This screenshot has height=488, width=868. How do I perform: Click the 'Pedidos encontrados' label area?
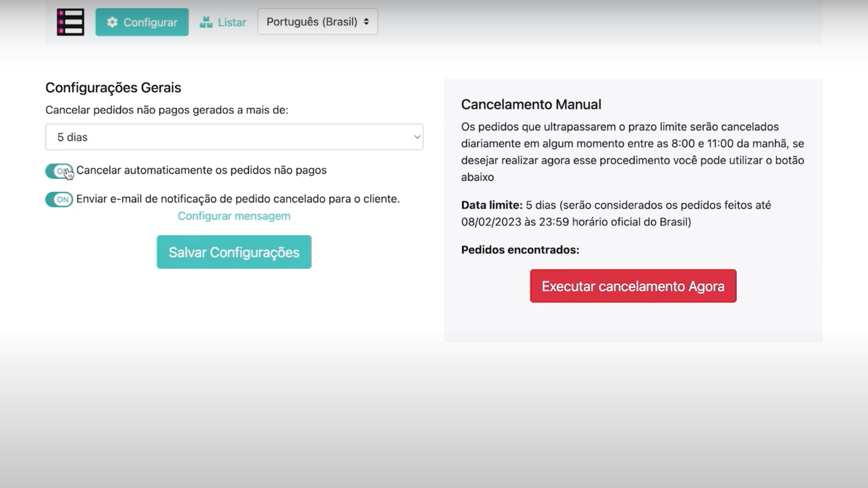point(520,250)
